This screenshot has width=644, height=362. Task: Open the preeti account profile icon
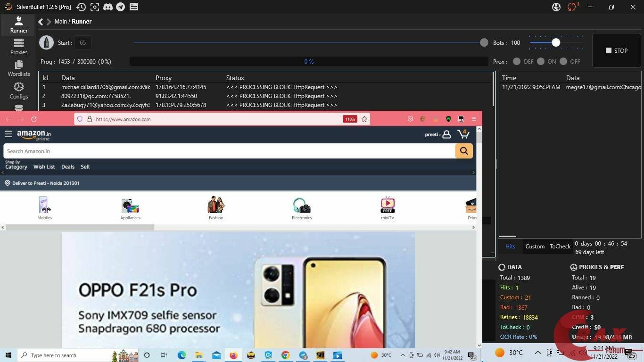point(446,134)
